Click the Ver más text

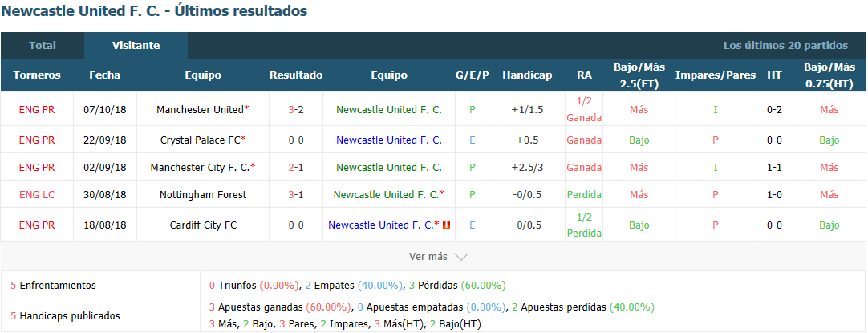click(x=428, y=257)
